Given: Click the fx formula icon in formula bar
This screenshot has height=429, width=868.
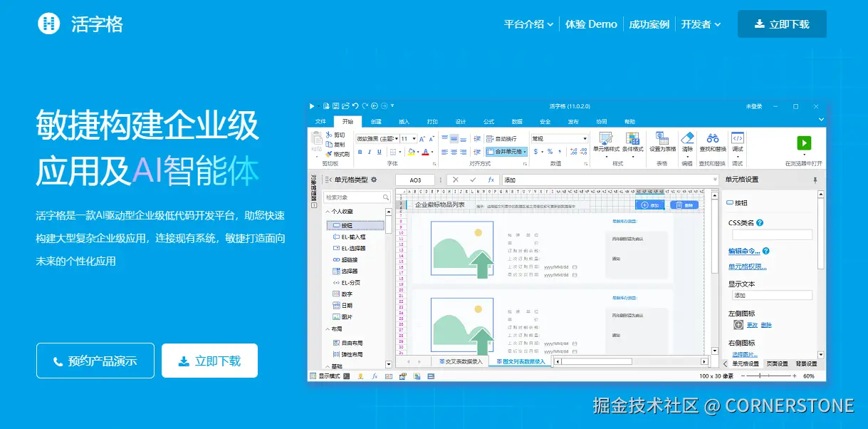Looking at the screenshot, I should [491, 180].
